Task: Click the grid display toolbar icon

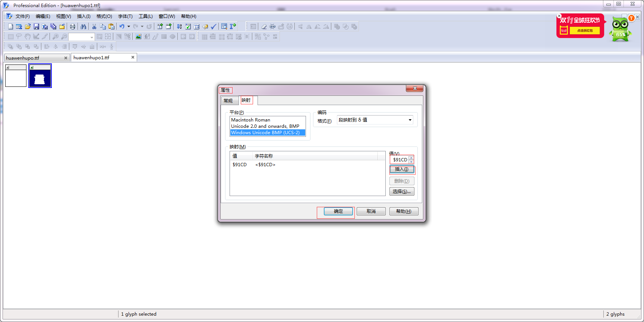Action: (205, 37)
